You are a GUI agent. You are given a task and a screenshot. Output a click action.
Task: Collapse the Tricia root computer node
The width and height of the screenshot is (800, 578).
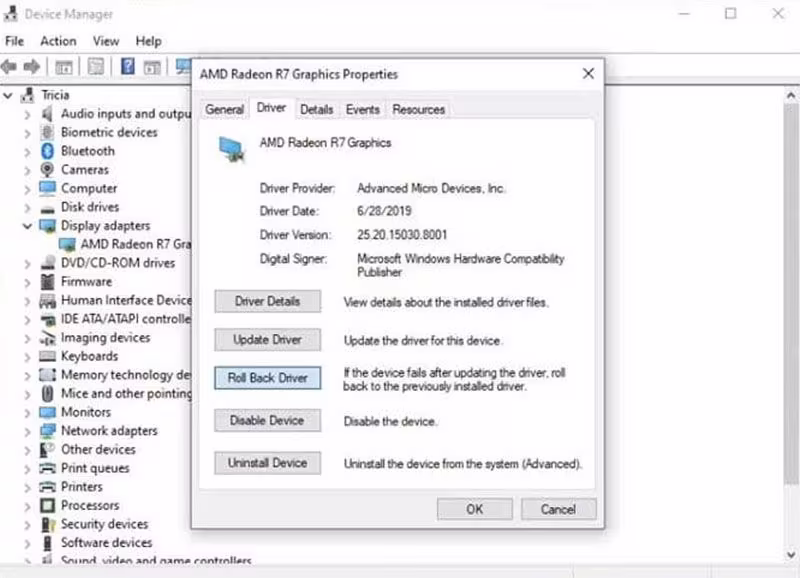click(8, 95)
